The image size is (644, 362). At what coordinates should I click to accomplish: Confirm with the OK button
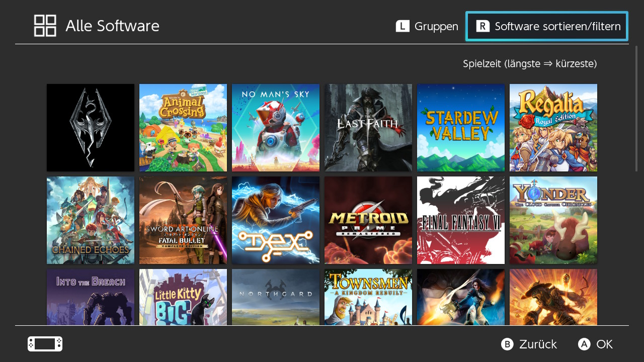click(595, 344)
